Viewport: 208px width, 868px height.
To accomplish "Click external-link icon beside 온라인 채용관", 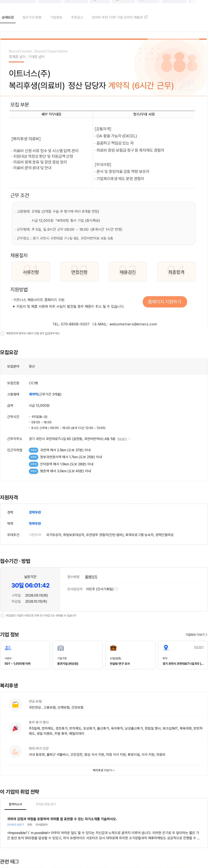I will coord(146,17).
